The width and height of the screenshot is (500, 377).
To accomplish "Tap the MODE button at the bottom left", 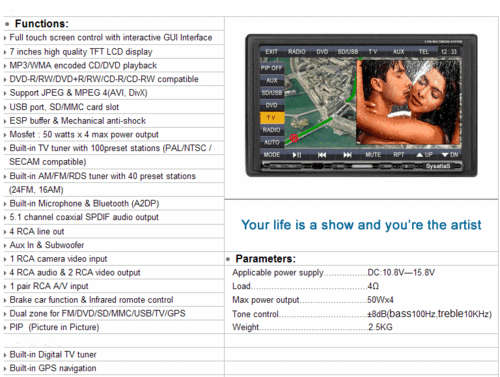I will coord(272,155).
